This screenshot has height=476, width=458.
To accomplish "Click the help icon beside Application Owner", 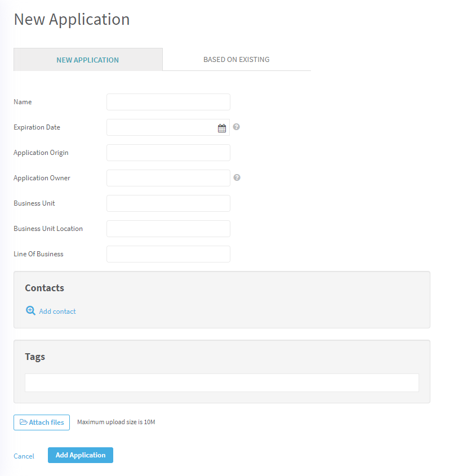I will coord(237,177).
